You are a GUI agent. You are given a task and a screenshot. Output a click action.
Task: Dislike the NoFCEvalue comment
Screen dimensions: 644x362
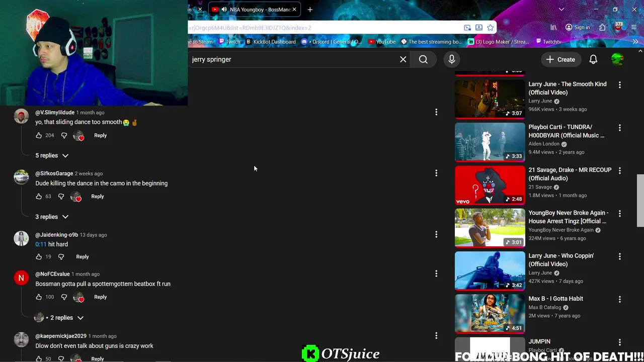pyautogui.click(x=64, y=297)
